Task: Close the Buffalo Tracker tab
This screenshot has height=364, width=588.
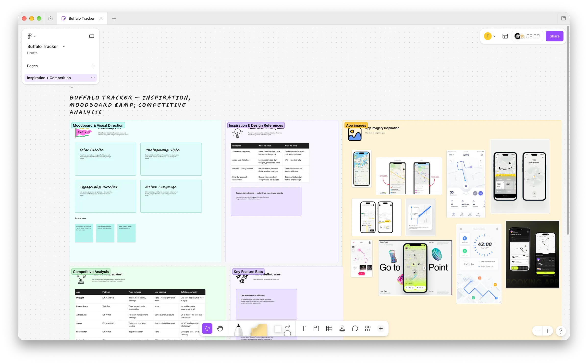Action: [x=101, y=18]
